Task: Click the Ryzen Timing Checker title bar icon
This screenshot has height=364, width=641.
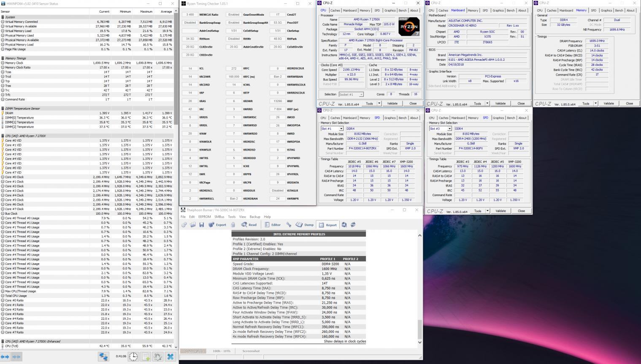Action: pos(183,3)
